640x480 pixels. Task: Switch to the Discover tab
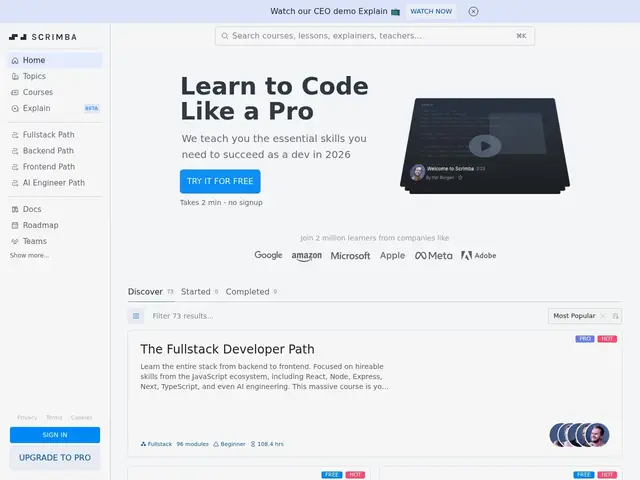151,292
